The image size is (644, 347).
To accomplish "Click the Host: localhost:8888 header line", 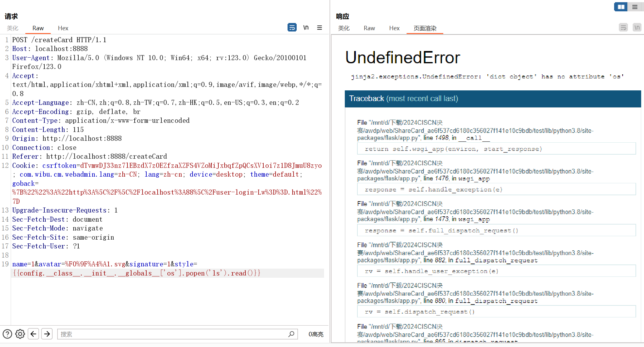I will click(50, 49).
